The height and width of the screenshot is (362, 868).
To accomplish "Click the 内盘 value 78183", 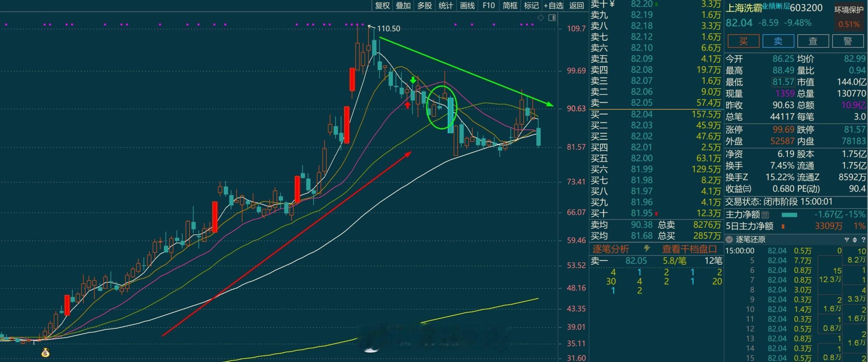I will tap(853, 141).
